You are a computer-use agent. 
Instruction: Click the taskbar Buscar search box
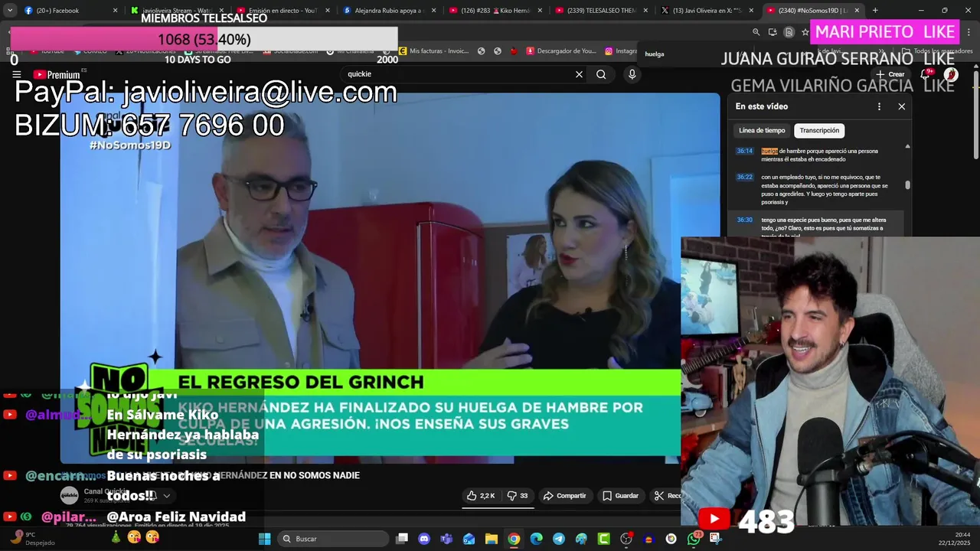tap(332, 539)
